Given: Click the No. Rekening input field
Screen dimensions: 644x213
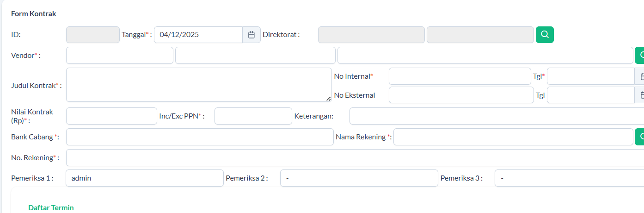Looking at the screenshot, I should click(355, 158).
